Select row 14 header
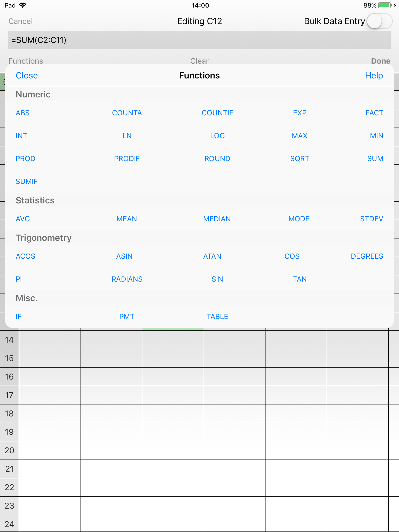 (x=9, y=340)
